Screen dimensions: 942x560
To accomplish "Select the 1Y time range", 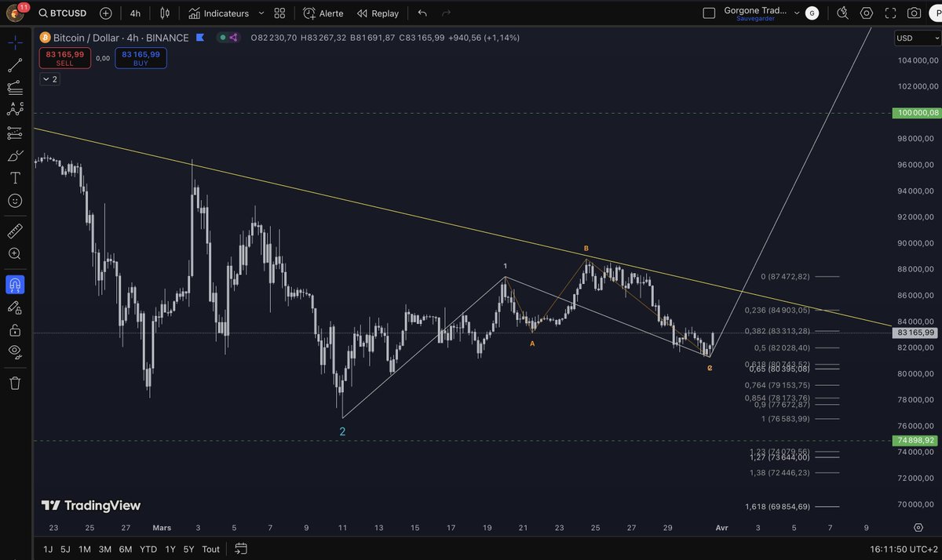I will click(170, 549).
